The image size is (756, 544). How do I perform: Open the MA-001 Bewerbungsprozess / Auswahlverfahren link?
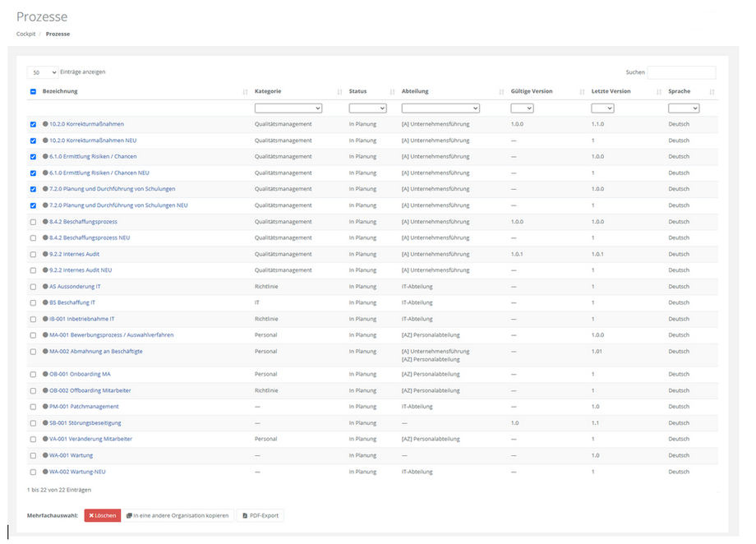coord(111,335)
